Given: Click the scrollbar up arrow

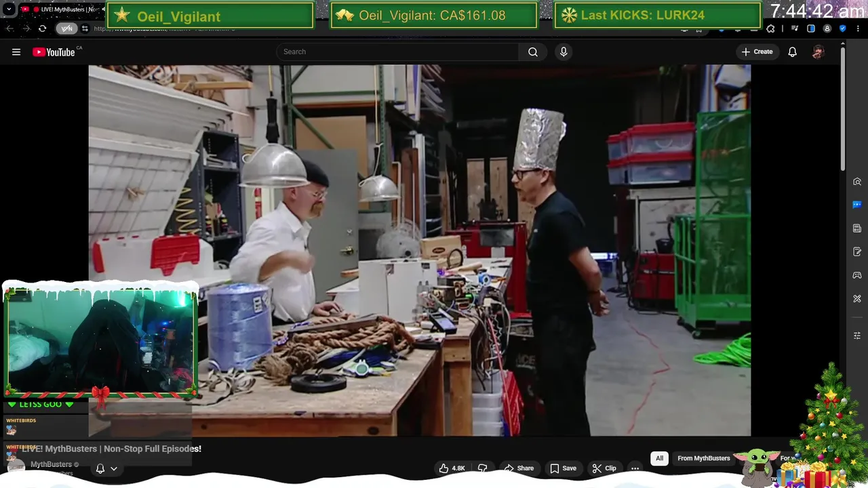Looking at the screenshot, I should pyautogui.click(x=843, y=43).
